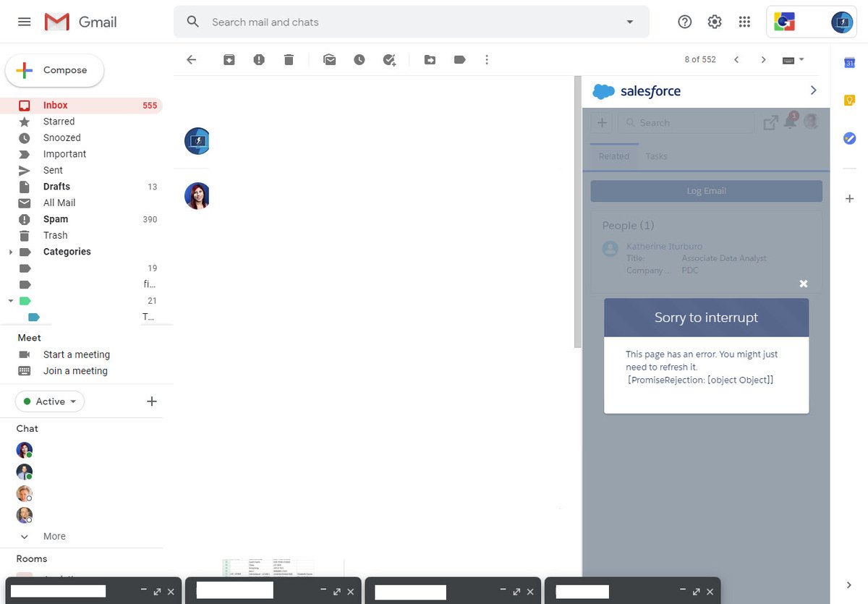Open Salesforce notifications bell

click(x=790, y=122)
